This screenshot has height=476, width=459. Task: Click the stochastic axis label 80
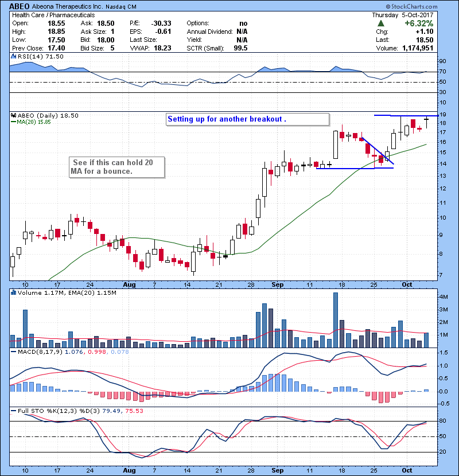pos(442,421)
